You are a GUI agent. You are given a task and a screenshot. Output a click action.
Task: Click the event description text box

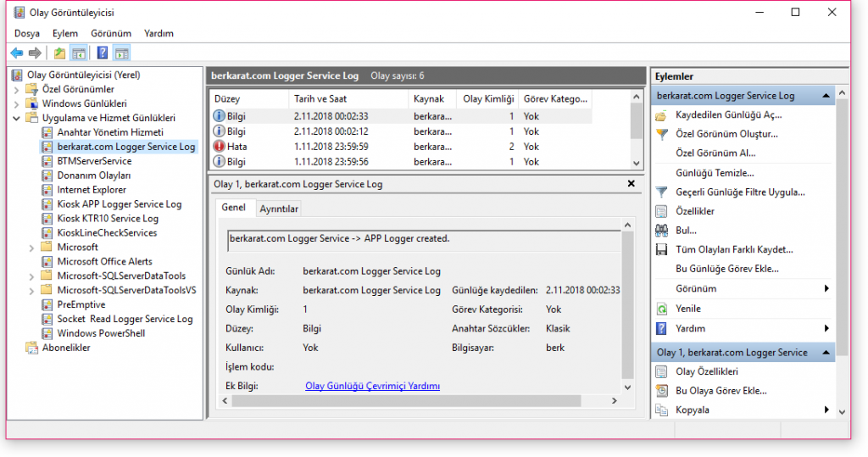point(424,241)
